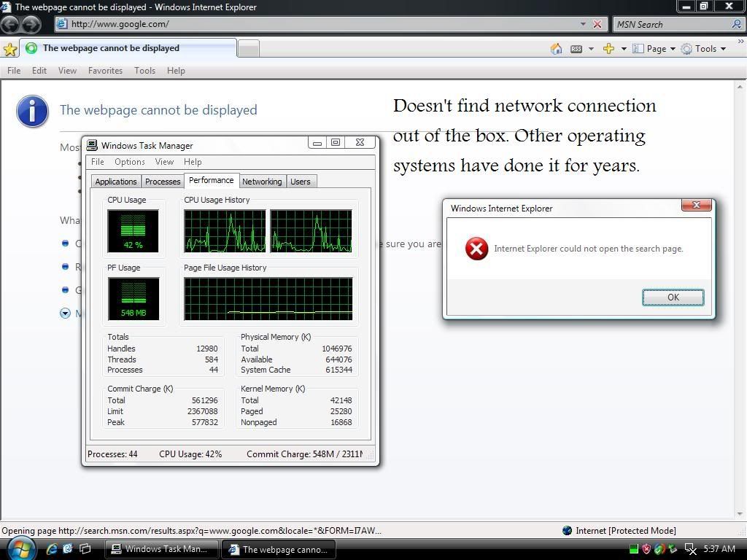The image size is (747, 560).
Task: Click the blue information icon on the page
Action: (x=32, y=111)
